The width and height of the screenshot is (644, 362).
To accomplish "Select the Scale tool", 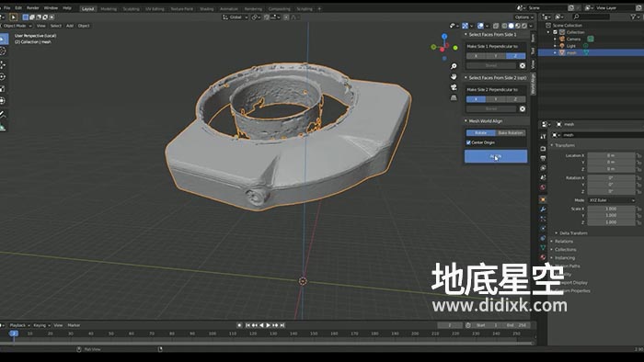I will tap(3, 88).
